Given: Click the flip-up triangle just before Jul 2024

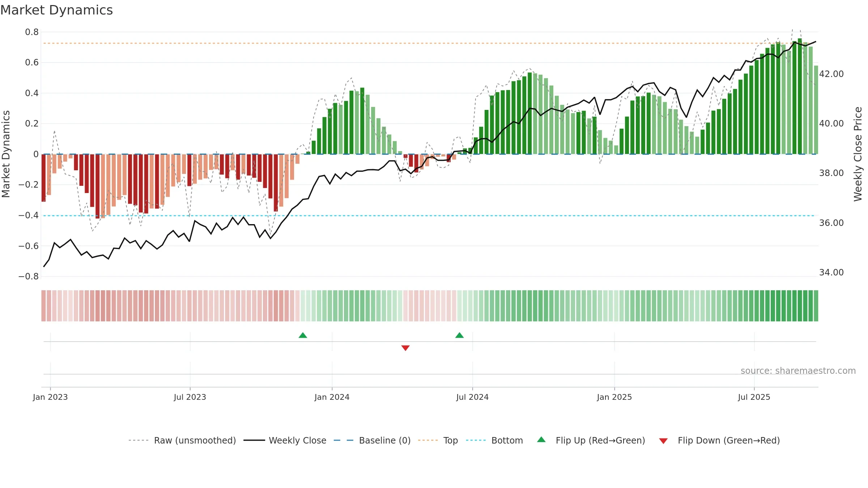Looking at the screenshot, I should (459, 335).
